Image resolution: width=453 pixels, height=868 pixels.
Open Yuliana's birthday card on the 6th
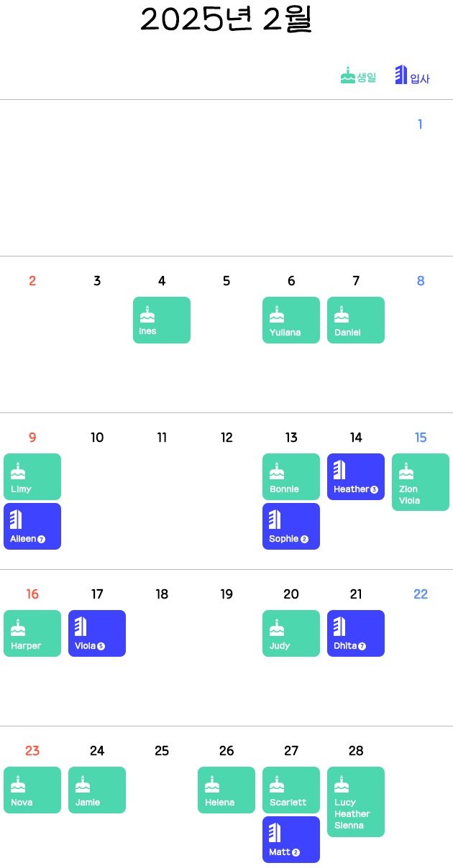pos(291,320)
